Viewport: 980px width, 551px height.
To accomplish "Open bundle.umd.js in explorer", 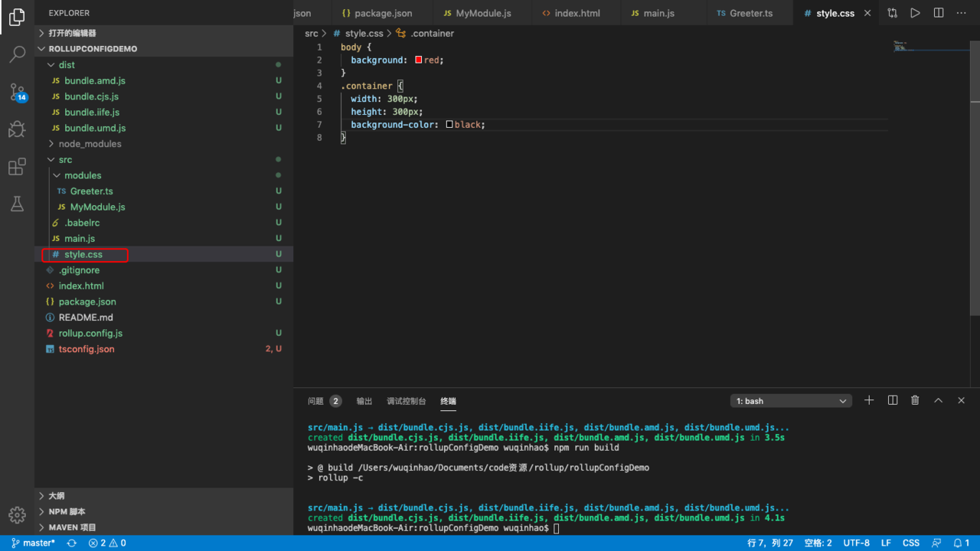I will point(164,128).
